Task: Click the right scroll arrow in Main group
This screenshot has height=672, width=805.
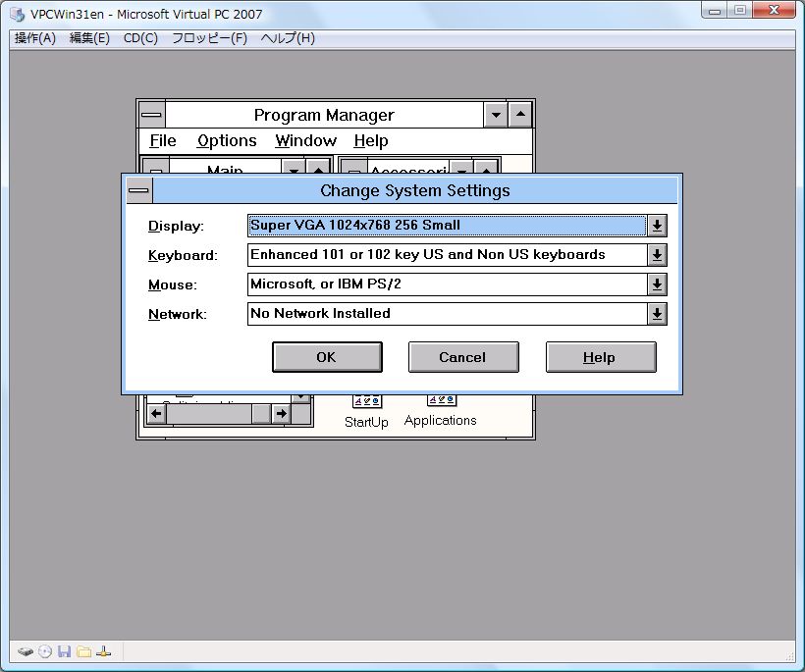Action: (282, 413)
